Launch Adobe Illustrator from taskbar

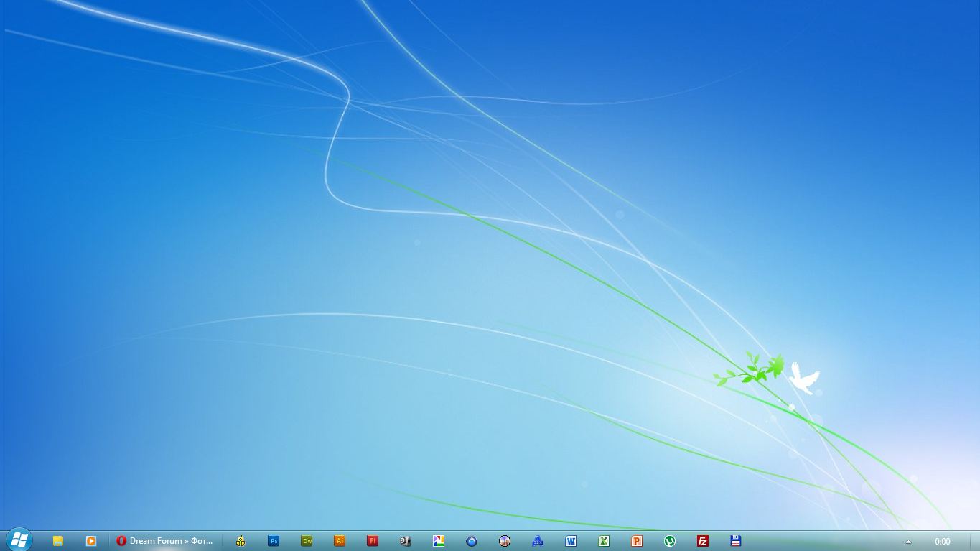click(340, 541)
